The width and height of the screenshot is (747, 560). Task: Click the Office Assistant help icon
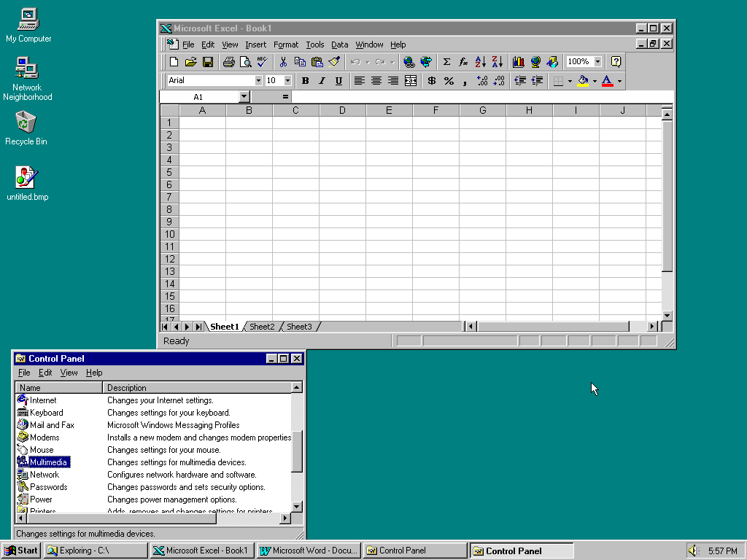(x=616, y=62)
